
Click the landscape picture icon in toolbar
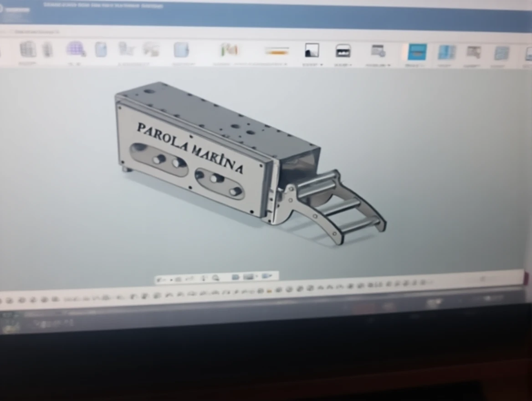pyautogui.click(x=312, y=50)
